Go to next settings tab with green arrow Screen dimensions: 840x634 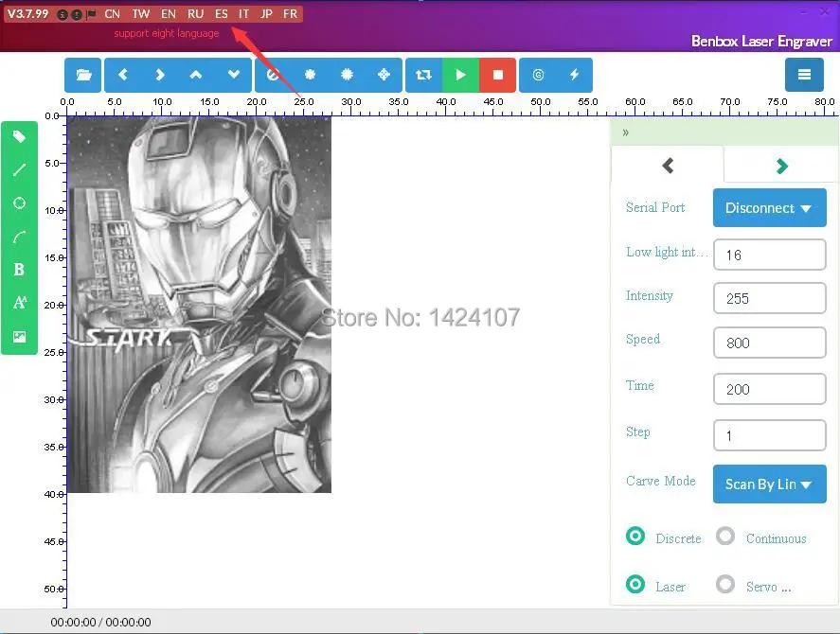781,166
